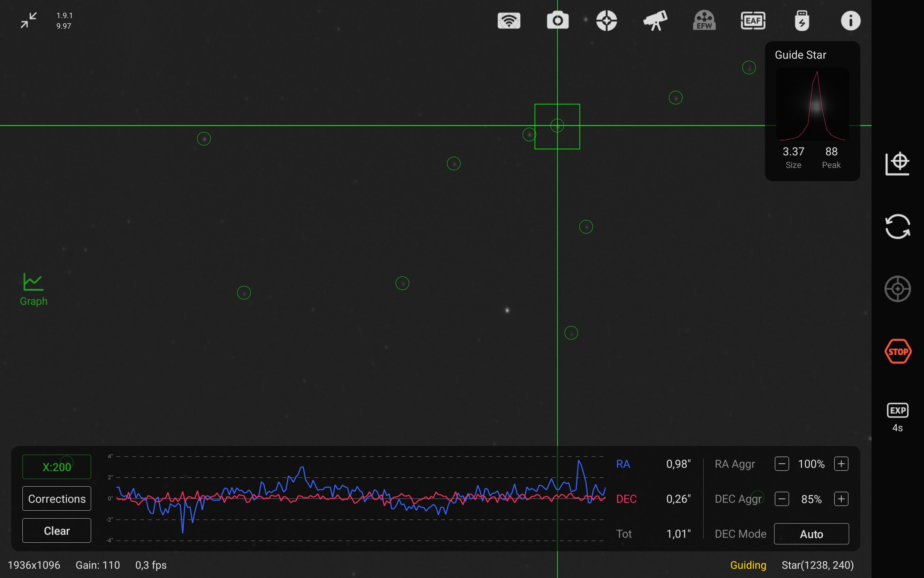Image resolution: width=924 pixels, height=578 pixels.
Task: Decrease DEC Aggr with minus button
Action: [781, 499]
